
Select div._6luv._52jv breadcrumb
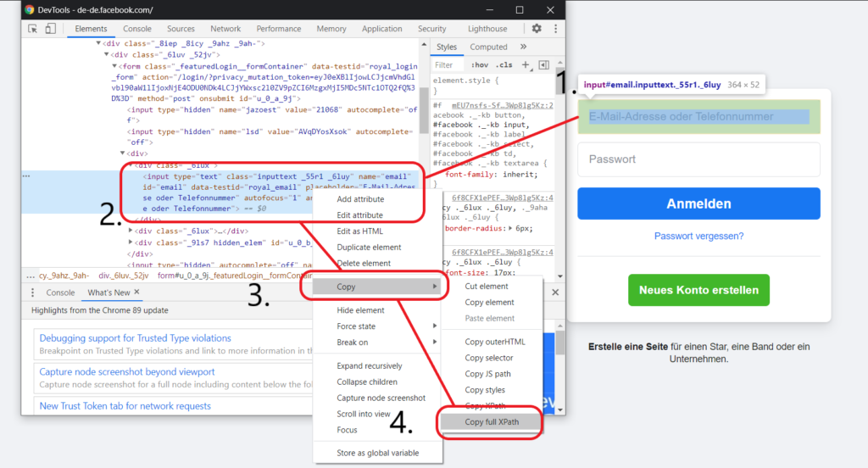[124, 276]
